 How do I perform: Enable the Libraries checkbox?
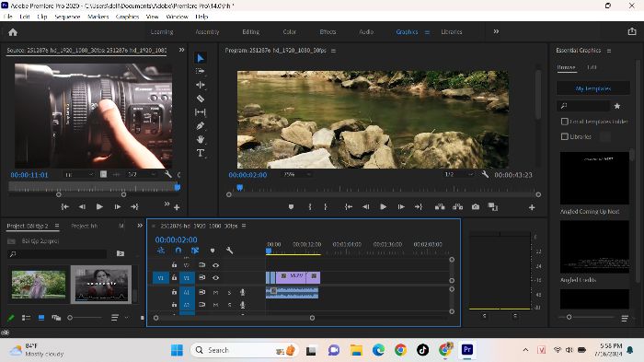565,136
